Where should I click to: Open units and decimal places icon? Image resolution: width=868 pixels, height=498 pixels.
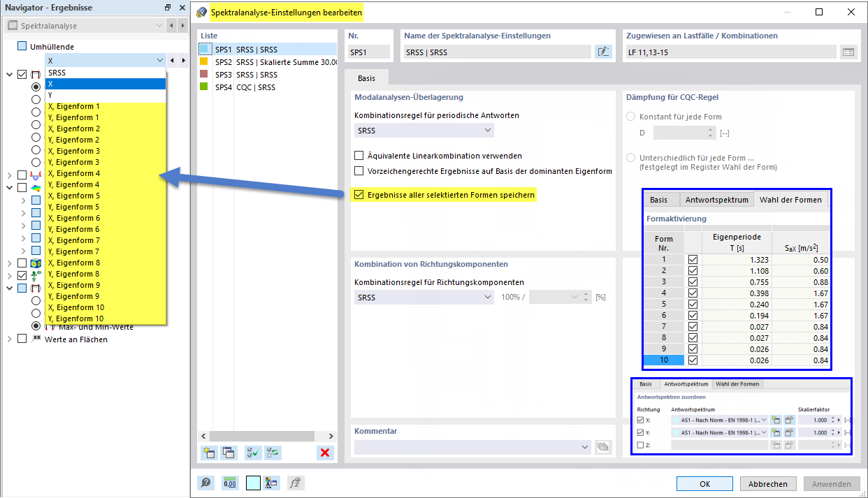[x=229, y=483]
